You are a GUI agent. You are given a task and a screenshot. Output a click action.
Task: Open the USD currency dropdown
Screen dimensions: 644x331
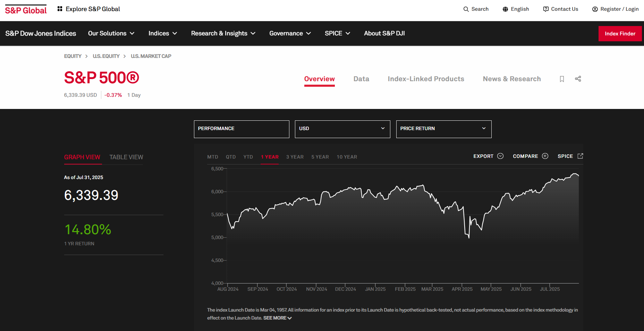tap(342, 129)
